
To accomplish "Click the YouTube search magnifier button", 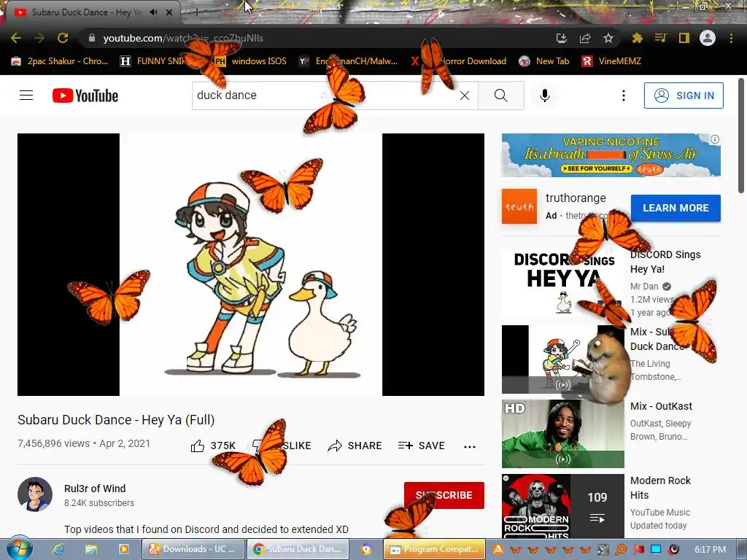I will [x=500, y=96].
